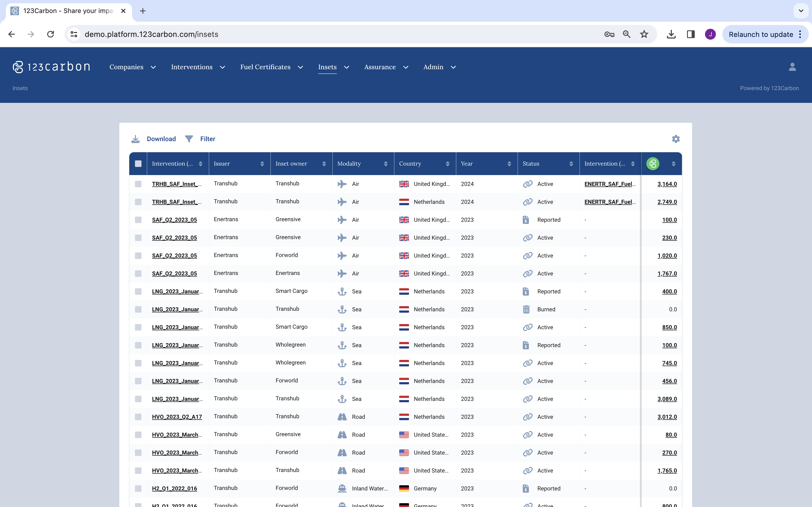The width and height of the screenshot is (812, 507).
Task: Check the Burned LNG row checkbox
Action: [138, 309]
